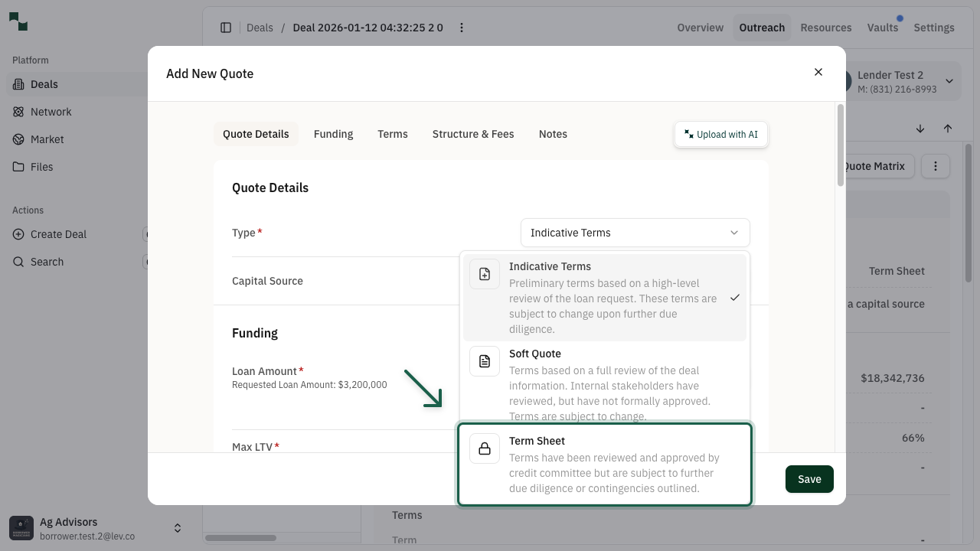This screenshot has height=551, width=980.
Task: Click the checkmark beside Indicative Terms
Action: pyautogui.click(x=734, y=298)
